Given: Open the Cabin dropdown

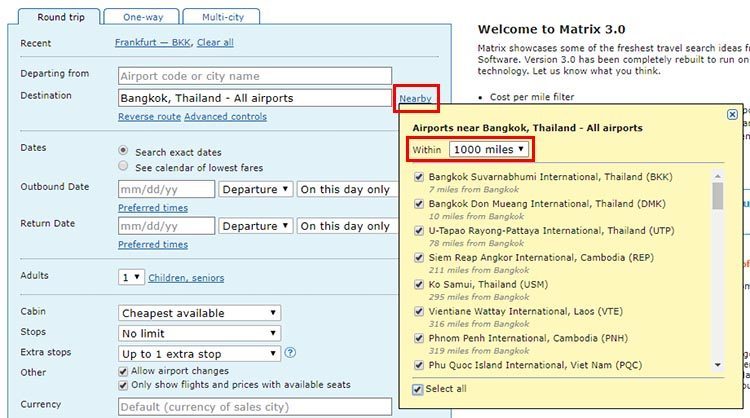Looking at the screenshot, I should pos(199,313).
